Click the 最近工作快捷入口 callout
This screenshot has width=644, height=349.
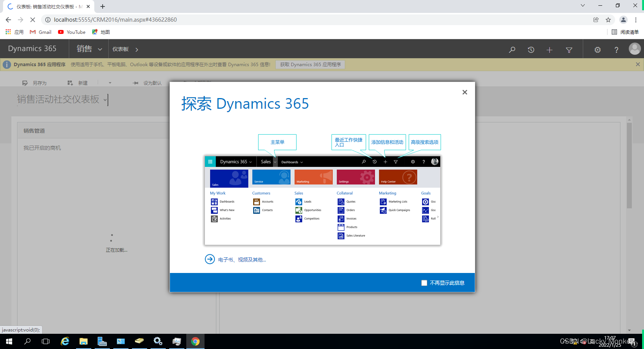349,142
